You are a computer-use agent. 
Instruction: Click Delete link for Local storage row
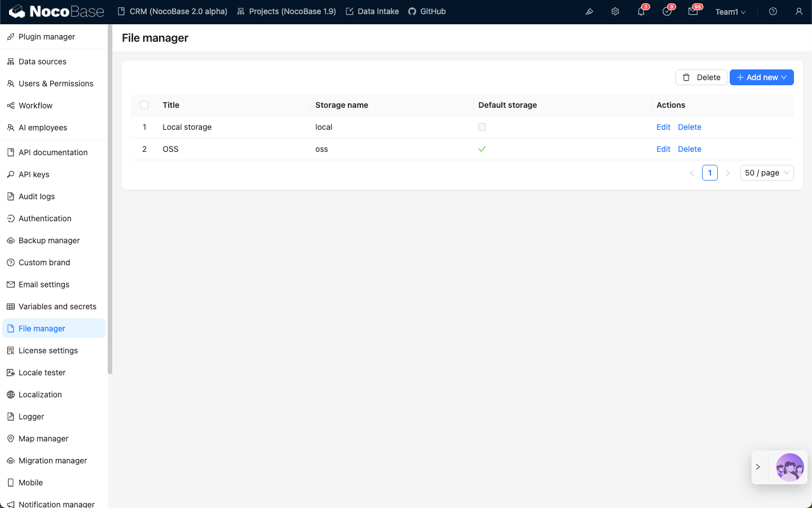tap(689, 127)
